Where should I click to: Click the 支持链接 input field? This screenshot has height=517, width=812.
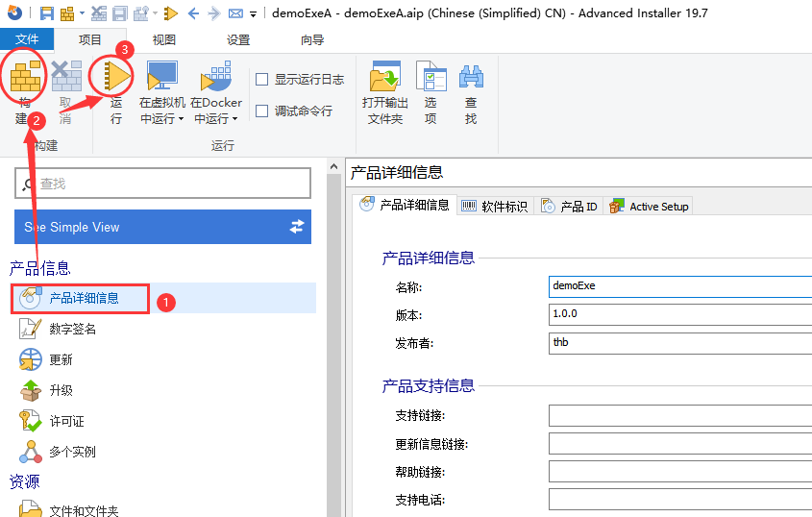[x=680, y=415]
